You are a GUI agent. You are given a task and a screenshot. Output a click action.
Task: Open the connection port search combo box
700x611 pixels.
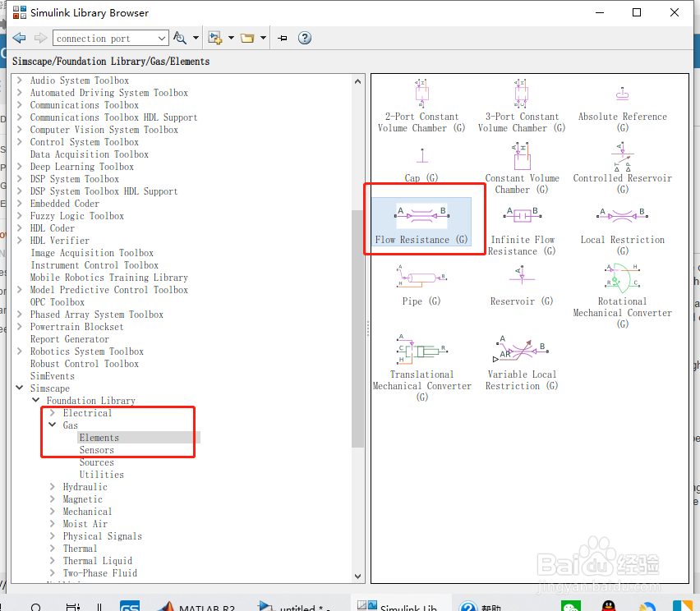(110, 39)
